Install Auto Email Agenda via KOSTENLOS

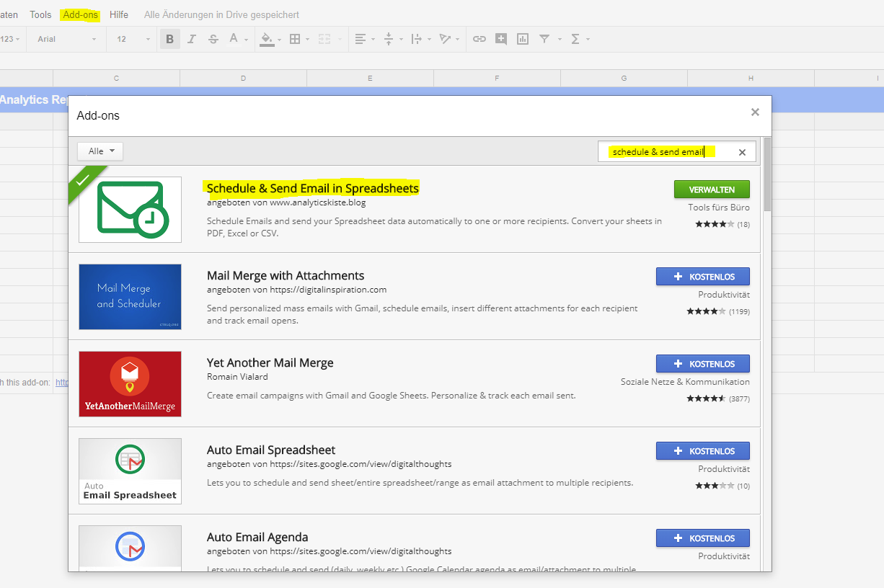coord(703,538)
